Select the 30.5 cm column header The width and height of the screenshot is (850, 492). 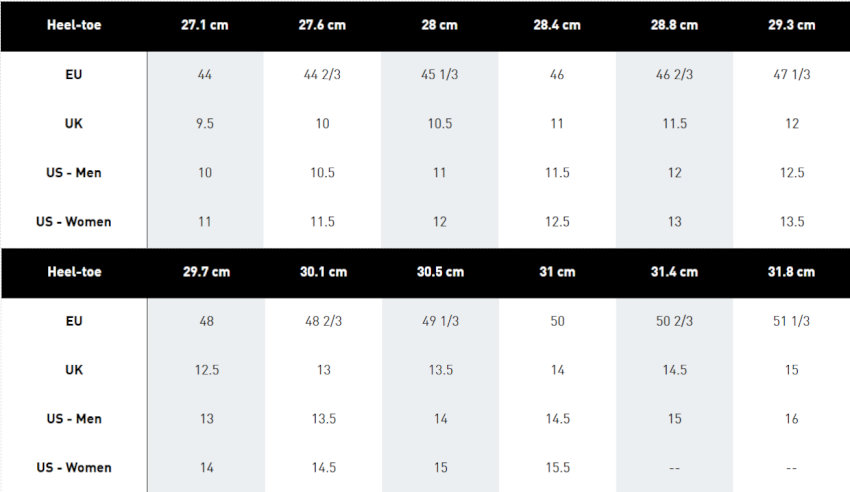pyautogui.click(x=440, y=272)
